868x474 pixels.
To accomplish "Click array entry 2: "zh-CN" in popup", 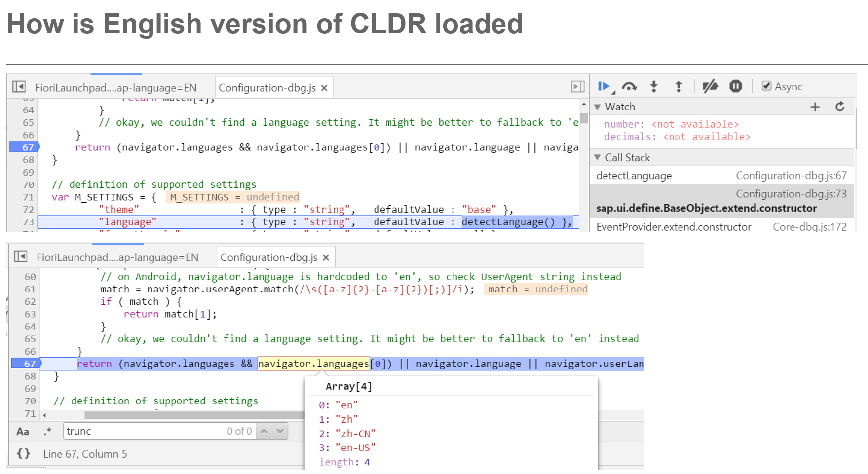I will coord(347,434).
